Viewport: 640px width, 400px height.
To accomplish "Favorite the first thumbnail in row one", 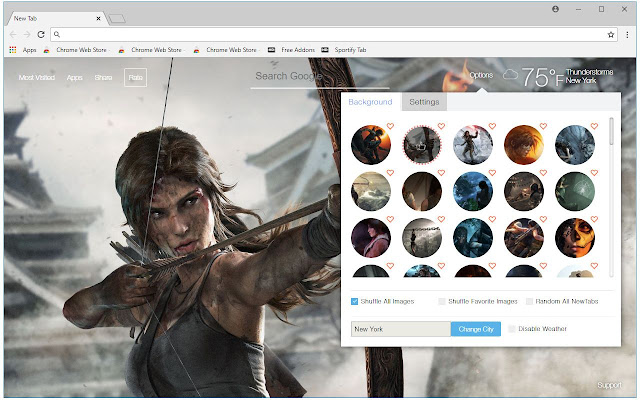I will point(390,126).
